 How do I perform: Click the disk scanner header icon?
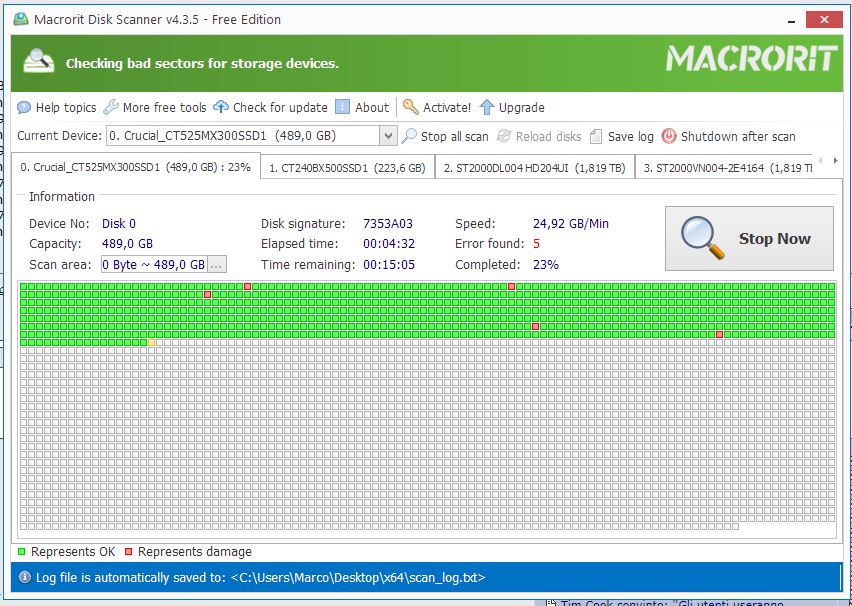coord(39,61)
